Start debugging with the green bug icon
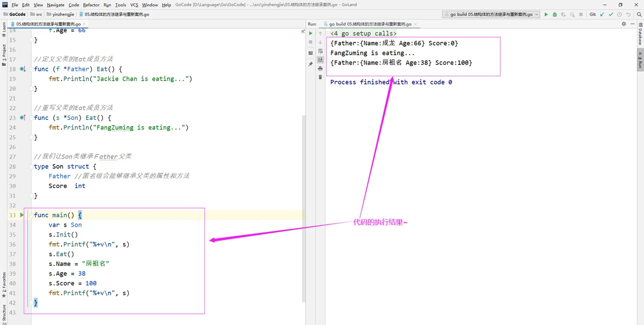 (554, 15)
